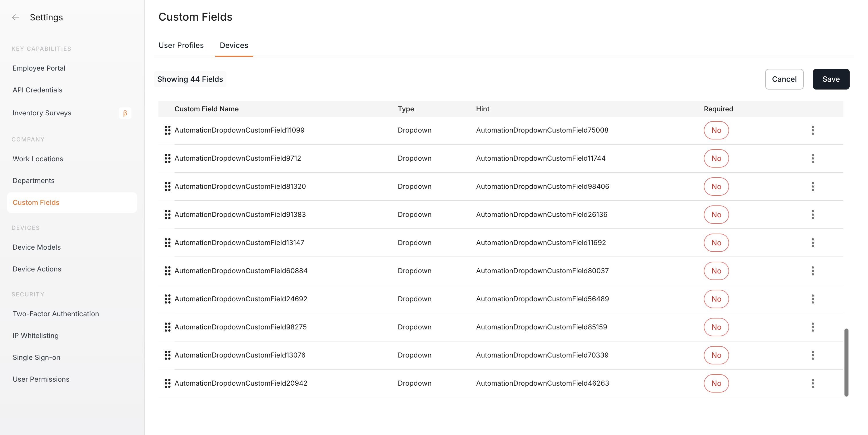Toggle Required 'No' for AutomationDropdownCustomField91383
The width and height of the screenshot is (868, 435).
point(716,215)
